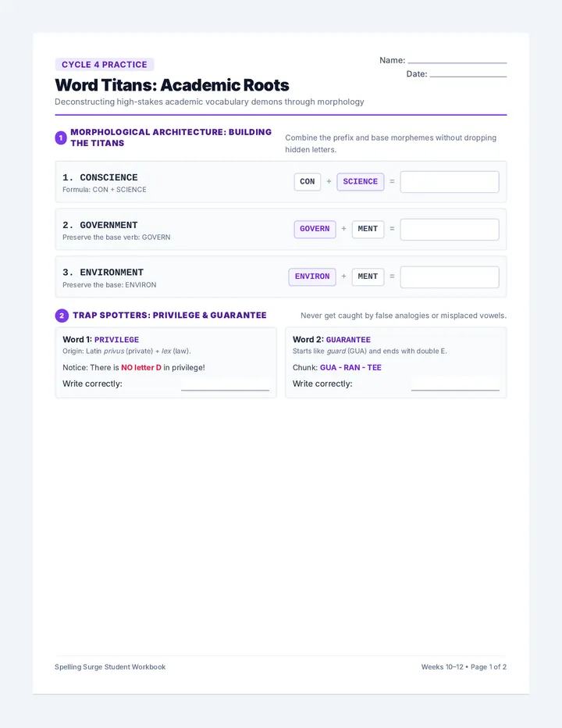562x728 pixels.
Task: Click the section 2 number badge
Action: [x=62, y=316]
